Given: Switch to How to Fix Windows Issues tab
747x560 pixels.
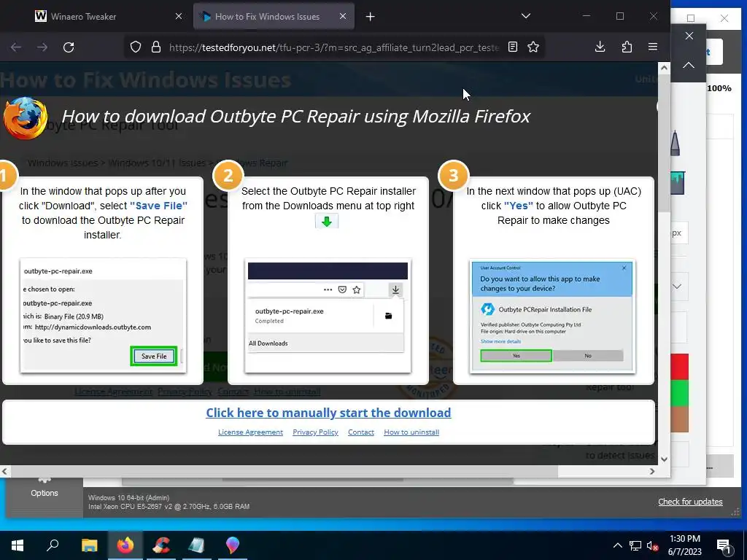Looking at the screenshot, I should coord(274,17).
